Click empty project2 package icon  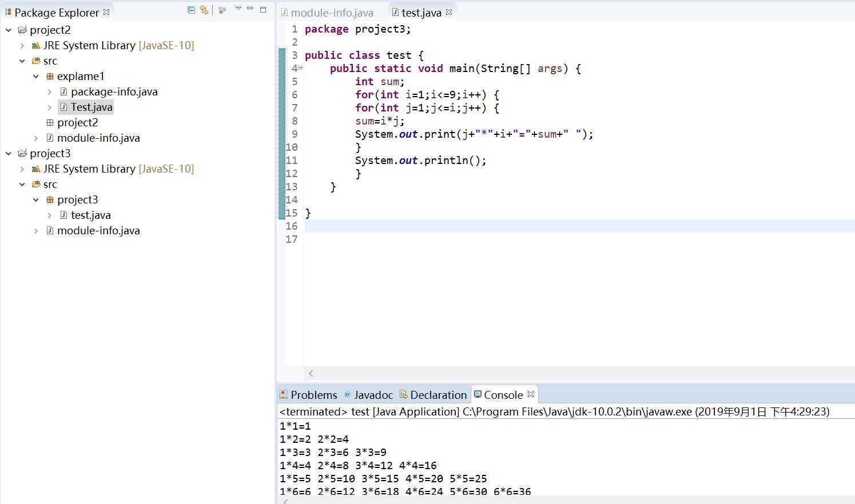point(50,122)
